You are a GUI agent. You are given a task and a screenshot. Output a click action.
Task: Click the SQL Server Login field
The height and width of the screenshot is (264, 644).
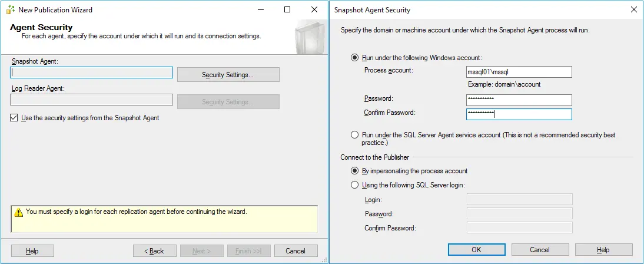coord(520,200)
